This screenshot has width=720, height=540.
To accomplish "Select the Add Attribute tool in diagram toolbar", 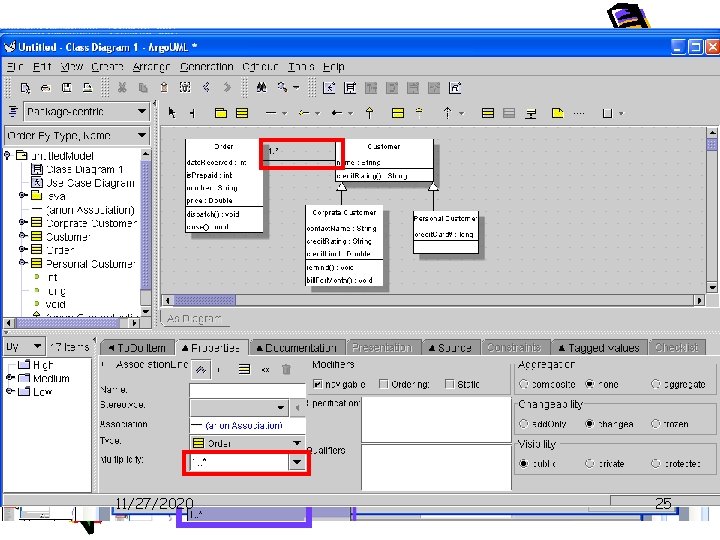I will point(488,112).
